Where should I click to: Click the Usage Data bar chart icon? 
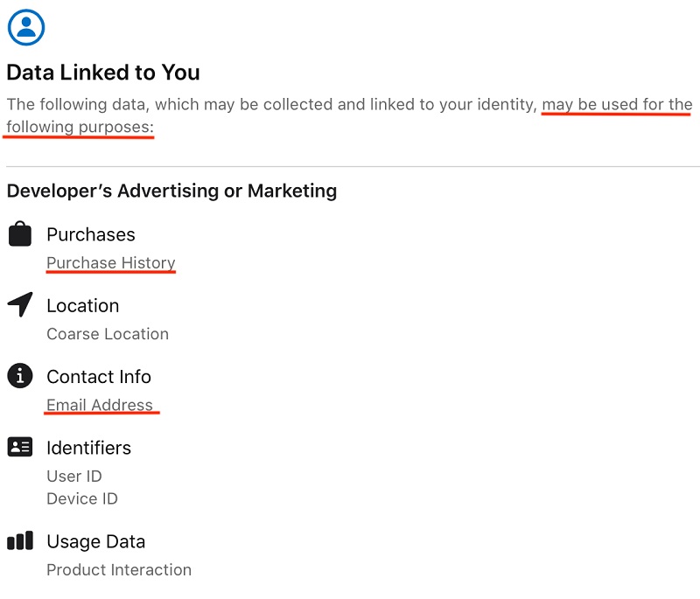point(20,540)
